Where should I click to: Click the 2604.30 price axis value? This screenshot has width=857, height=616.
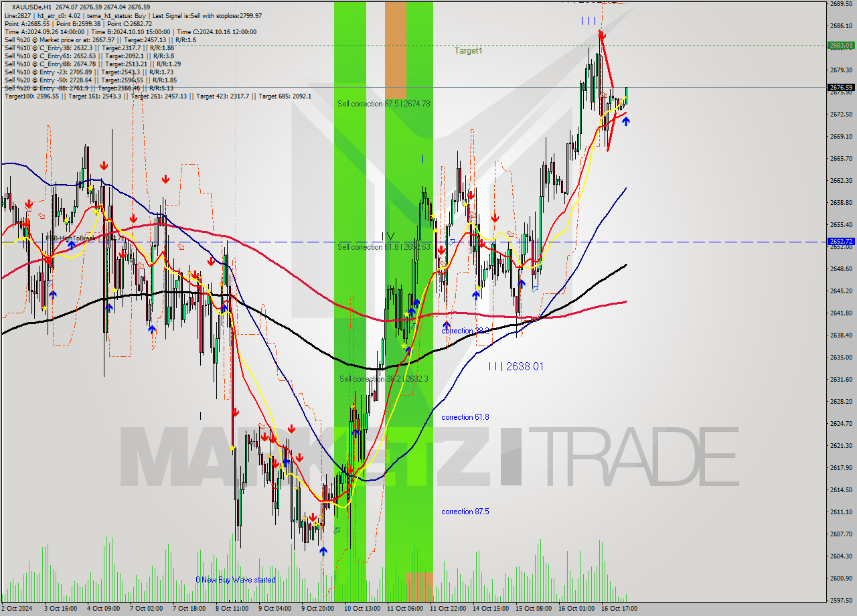pos(841,556)
